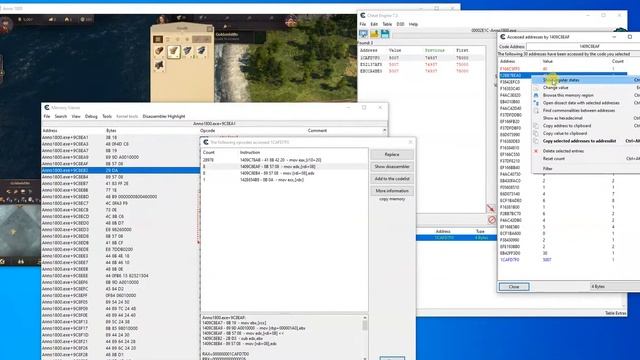Select the highlighted timber item in game panel
640x360 pixels.
174,51
